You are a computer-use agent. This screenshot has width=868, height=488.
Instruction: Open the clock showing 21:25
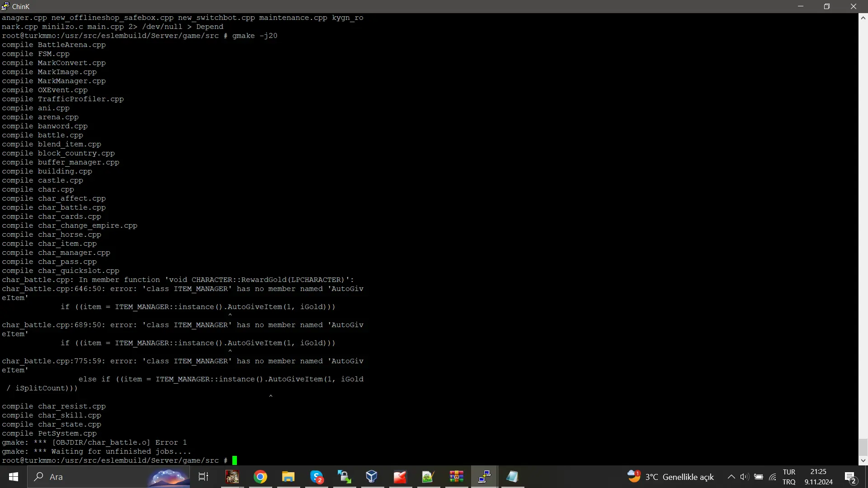click(x=818, y=477)
